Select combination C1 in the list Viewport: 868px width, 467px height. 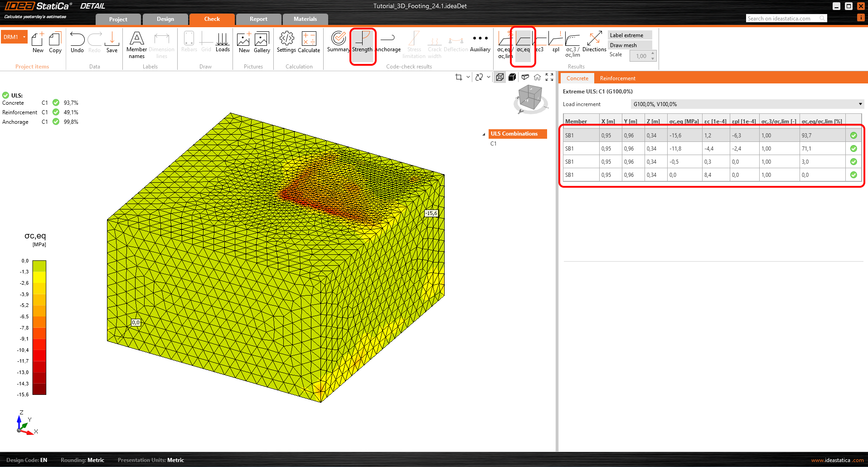(x=494, y=144)
